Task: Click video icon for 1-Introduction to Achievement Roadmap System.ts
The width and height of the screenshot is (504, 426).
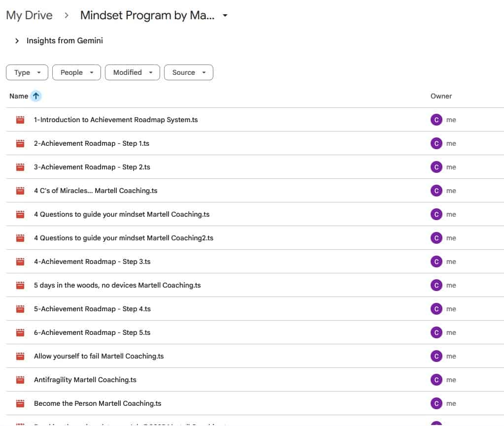Action: pos(20,120)
